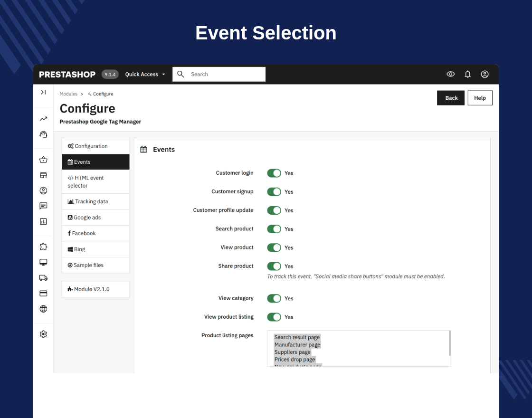The image size is (532, 418).
Task: Select Search result page in listing pages
Action: click(x=297, y=337)
